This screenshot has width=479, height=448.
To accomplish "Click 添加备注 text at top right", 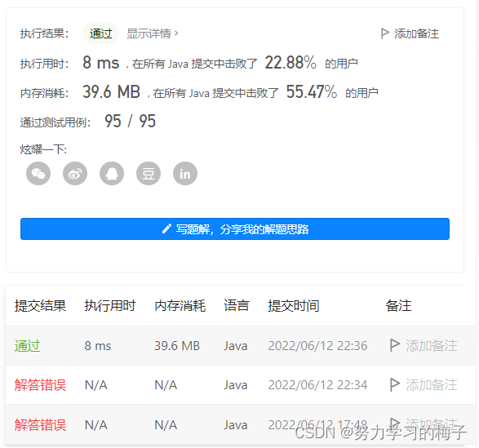I will coord(416,33).
